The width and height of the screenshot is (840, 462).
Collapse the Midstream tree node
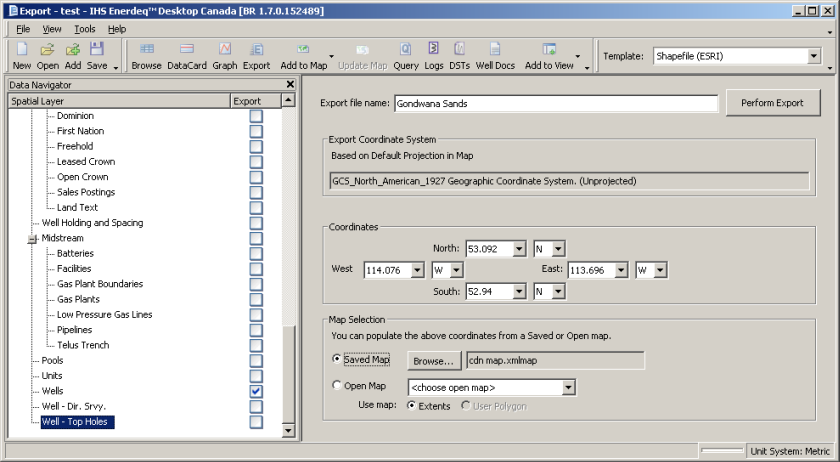[32, 238]
